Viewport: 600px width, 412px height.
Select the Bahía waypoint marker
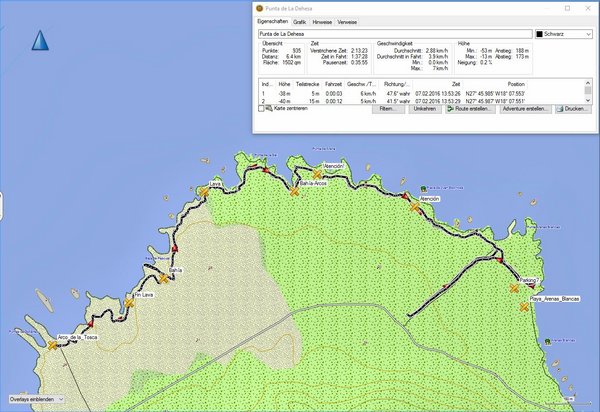(163, 279)
